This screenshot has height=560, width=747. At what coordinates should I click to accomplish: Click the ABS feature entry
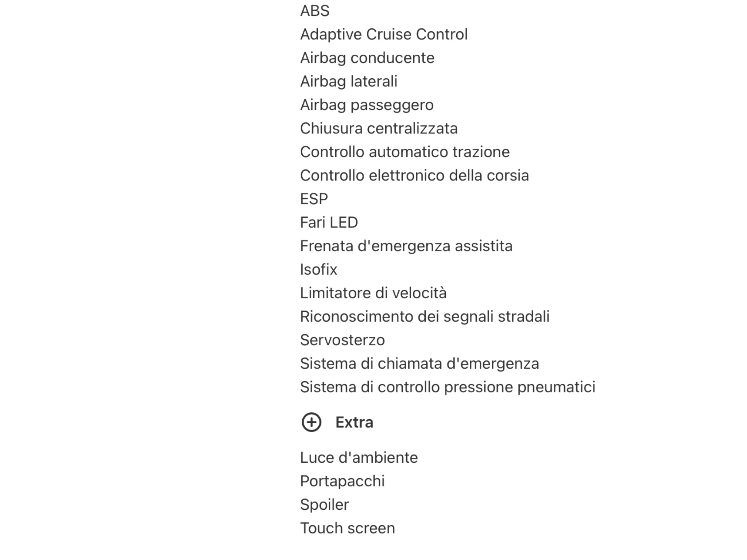click(x=314, y=11)
